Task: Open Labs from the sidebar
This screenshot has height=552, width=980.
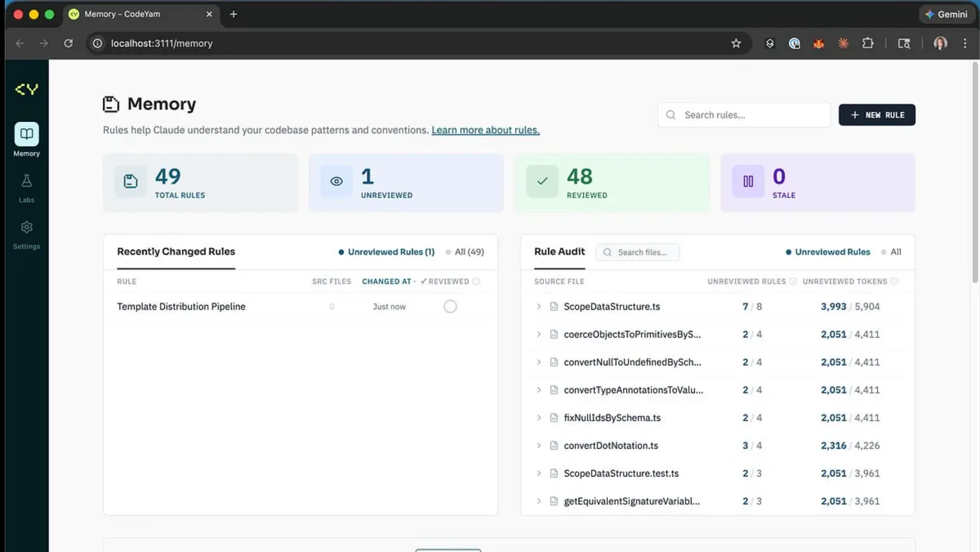Action: click(x=26, y=187)
